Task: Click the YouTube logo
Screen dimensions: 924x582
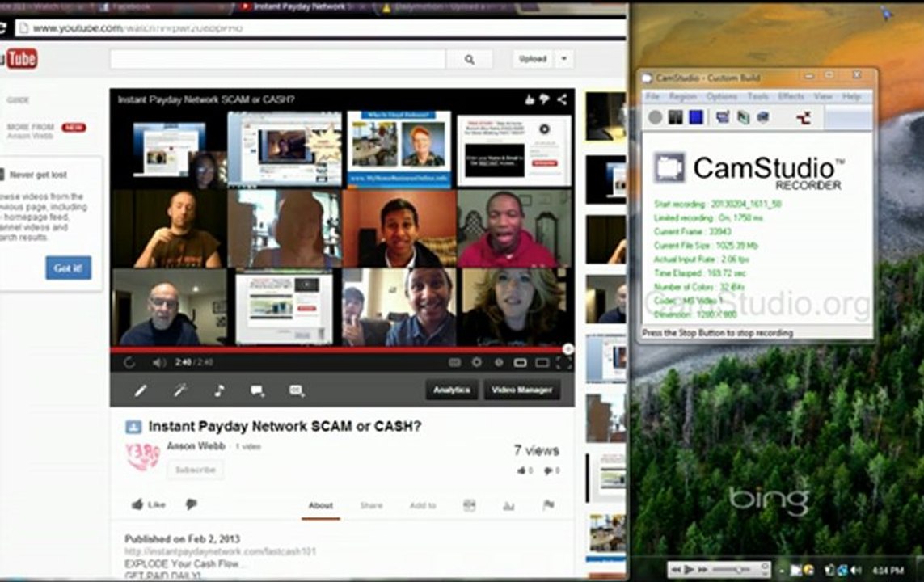Action: pyautogui.click(x=19, y=58)
